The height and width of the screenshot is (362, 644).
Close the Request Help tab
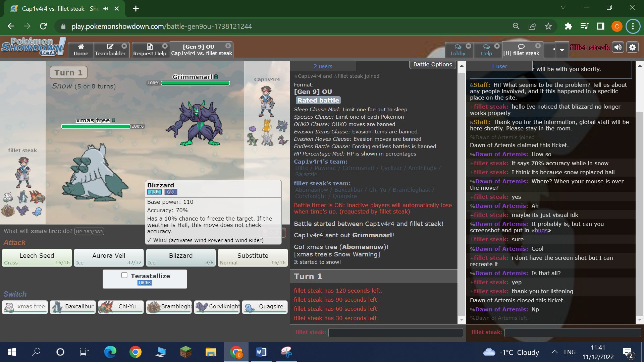click(165, 46)
